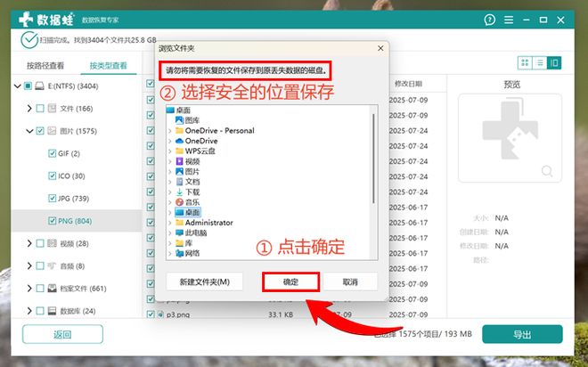Select the root 桌面 item in dialog

coord(178,110)
